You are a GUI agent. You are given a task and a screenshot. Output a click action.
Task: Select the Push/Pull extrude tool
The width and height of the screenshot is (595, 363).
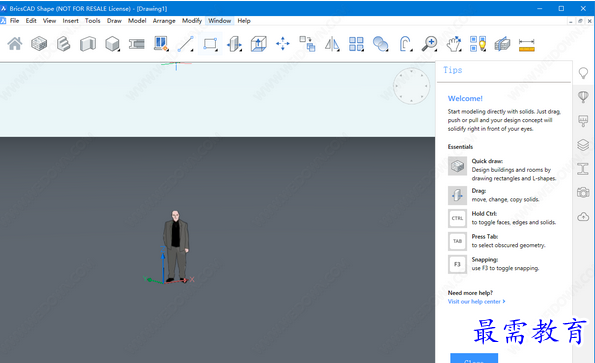pos(259,44)
